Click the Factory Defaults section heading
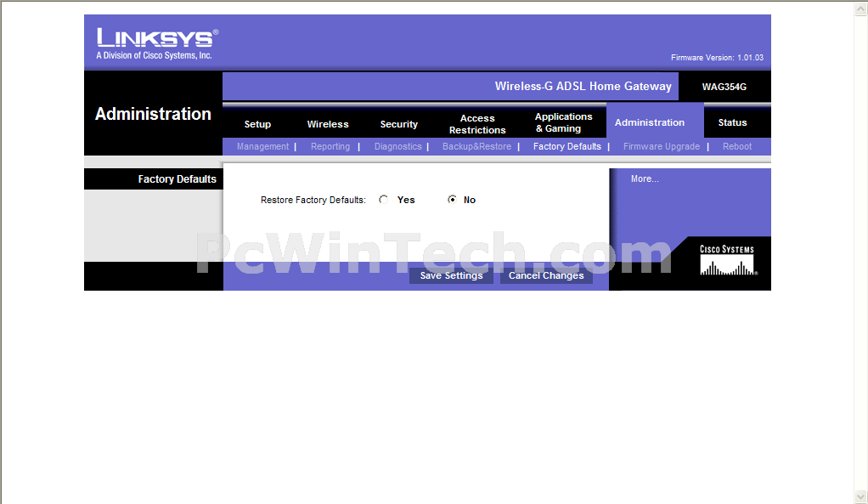The height and width of the screenshot is (504, 868). click(x=178, y=178)
